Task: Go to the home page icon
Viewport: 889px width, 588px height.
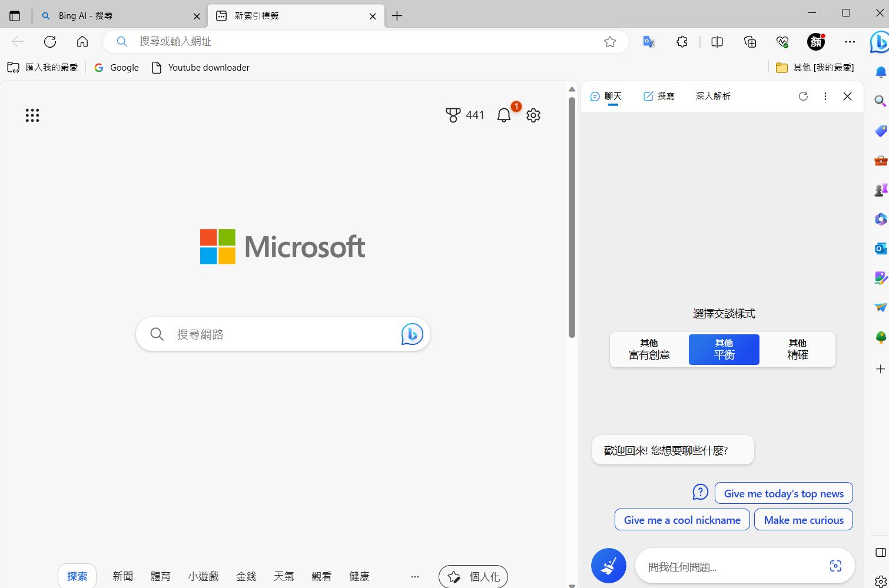Action: click(82, 41)
